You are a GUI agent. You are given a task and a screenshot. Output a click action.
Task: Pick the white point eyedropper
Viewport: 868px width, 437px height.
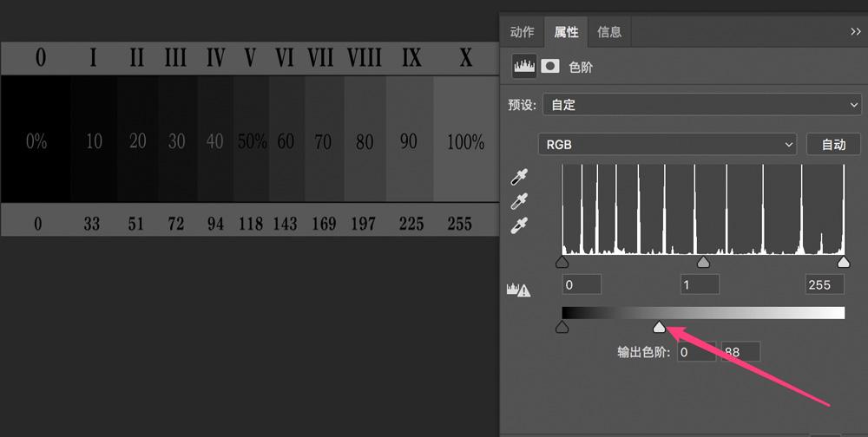(x=519, y=225)
